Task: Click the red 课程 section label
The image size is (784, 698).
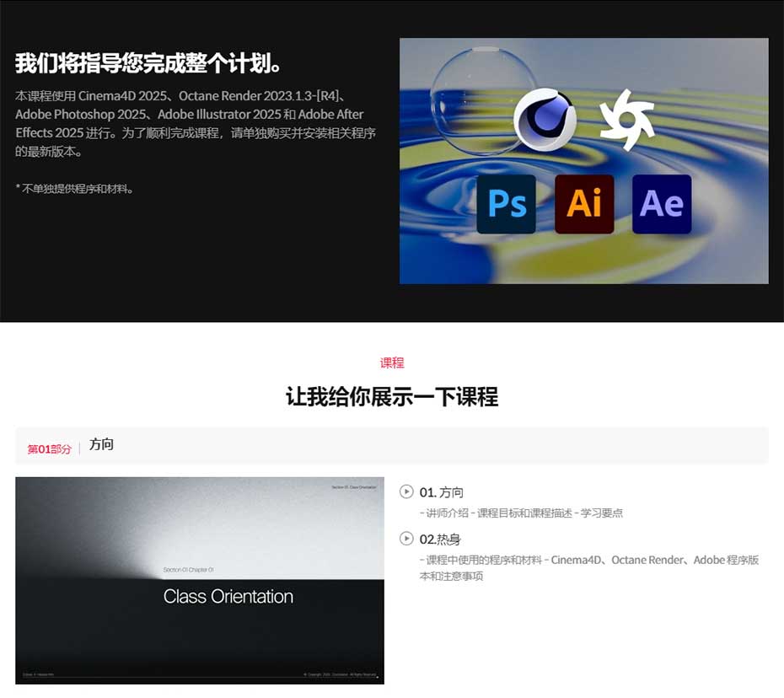Action: coord(391,363)
